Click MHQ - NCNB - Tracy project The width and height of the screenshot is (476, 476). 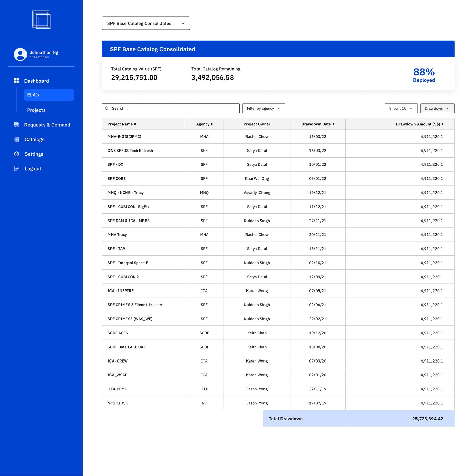point(125,193)
